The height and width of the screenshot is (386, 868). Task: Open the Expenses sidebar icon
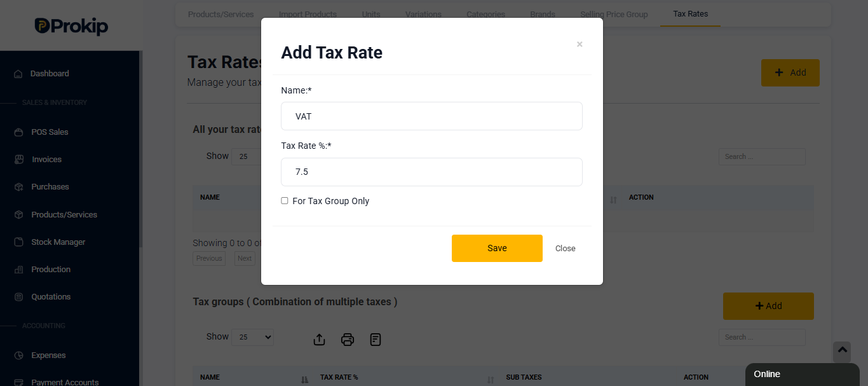pyautogui.click(x=18, y=355)
